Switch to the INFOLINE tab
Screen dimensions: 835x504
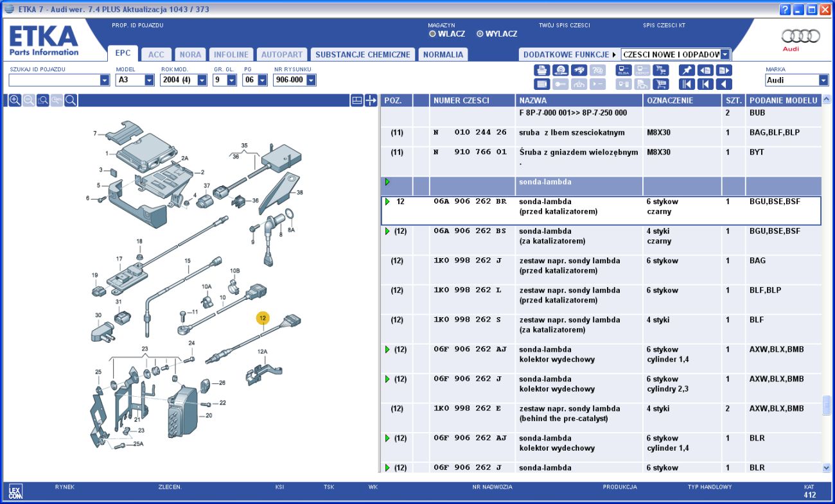231,55
